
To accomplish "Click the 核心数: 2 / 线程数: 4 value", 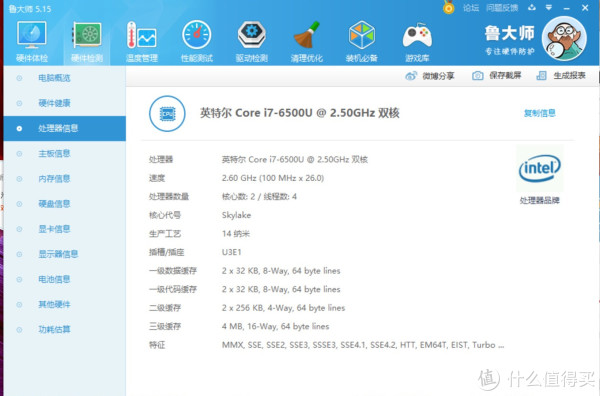I will click(x=259, y=197).
